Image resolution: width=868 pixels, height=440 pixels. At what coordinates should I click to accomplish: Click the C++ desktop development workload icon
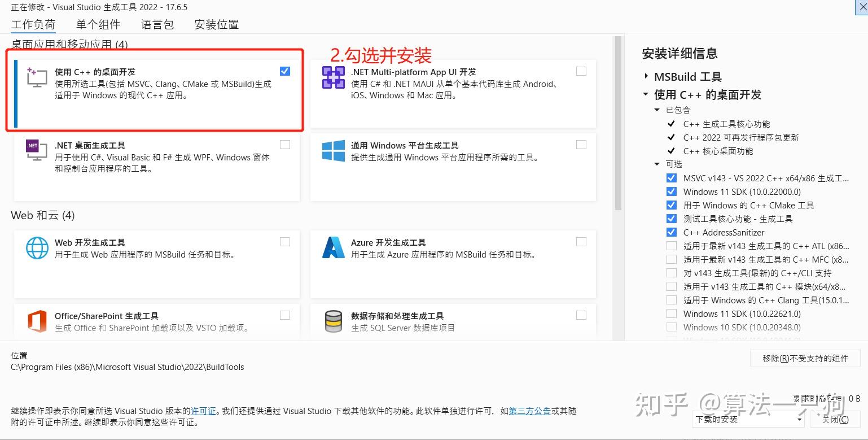pyautogui.click(x=37, y=77)
